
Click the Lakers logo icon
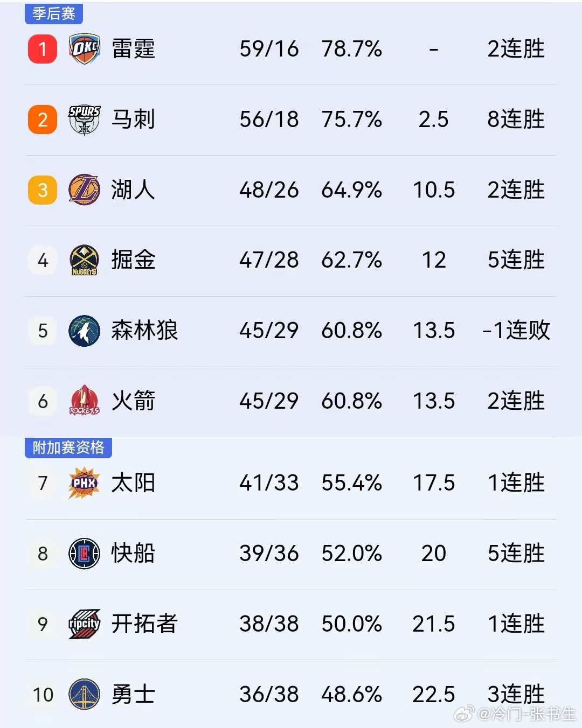point(84,190)
